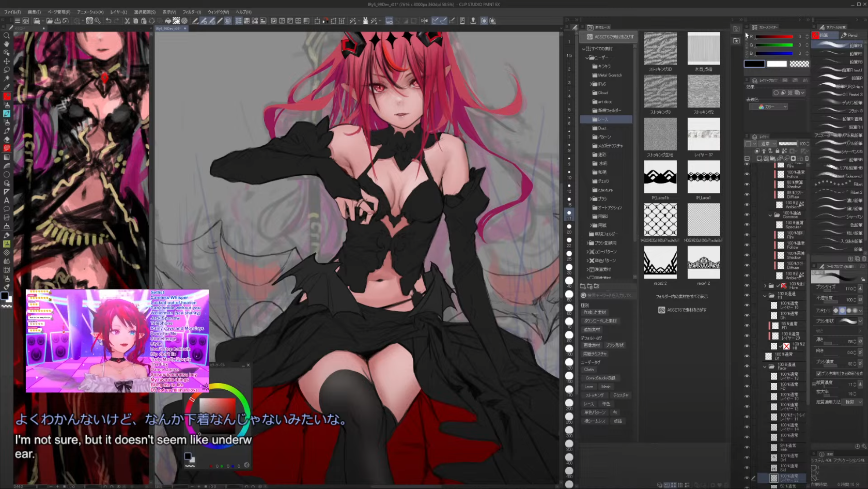Select the IR_Lace1b material thumbnail

pyautogui.click(x=660, y=177)
